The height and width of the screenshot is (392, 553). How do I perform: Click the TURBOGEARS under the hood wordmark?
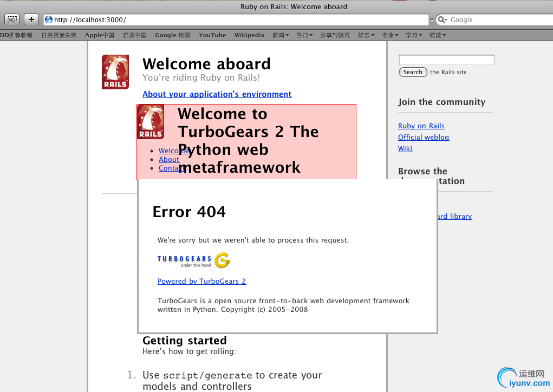[x=184, y=261]
